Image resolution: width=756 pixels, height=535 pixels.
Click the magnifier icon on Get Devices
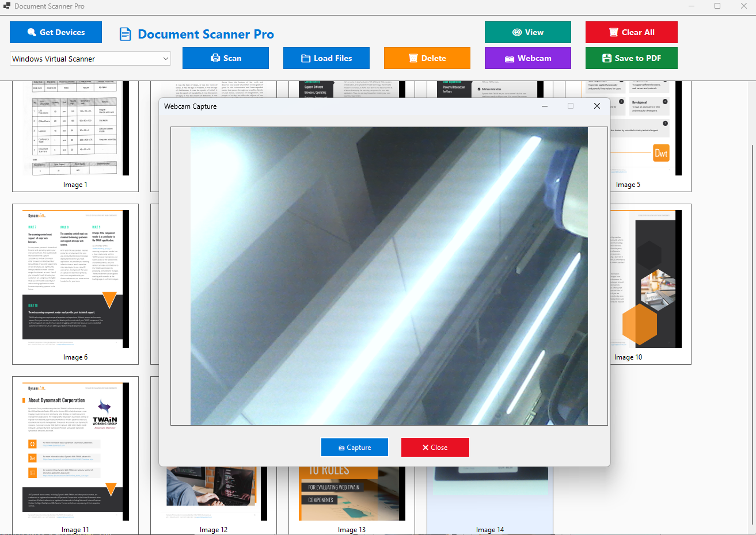[x=32, y=32]
